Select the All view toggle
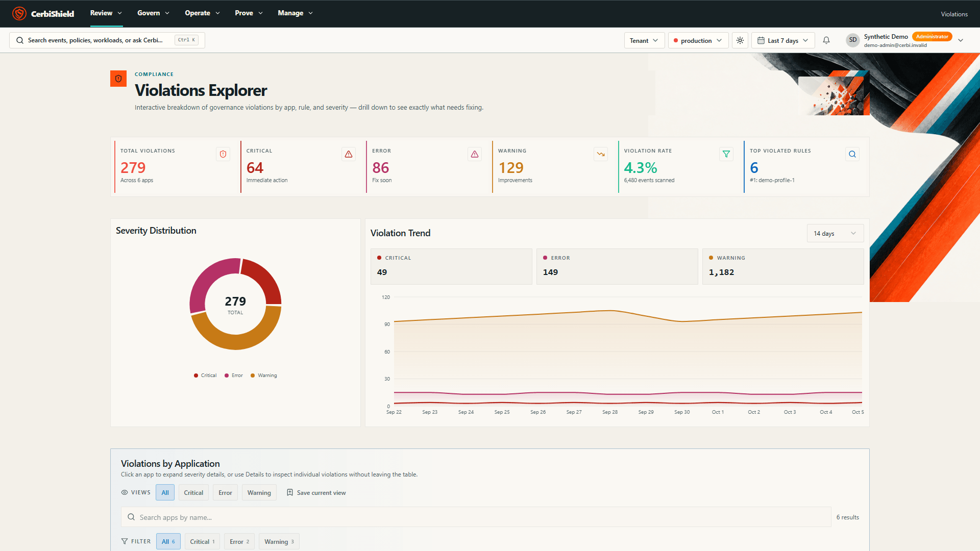Viewport: 980px width, 551px height. pos(165,492)
